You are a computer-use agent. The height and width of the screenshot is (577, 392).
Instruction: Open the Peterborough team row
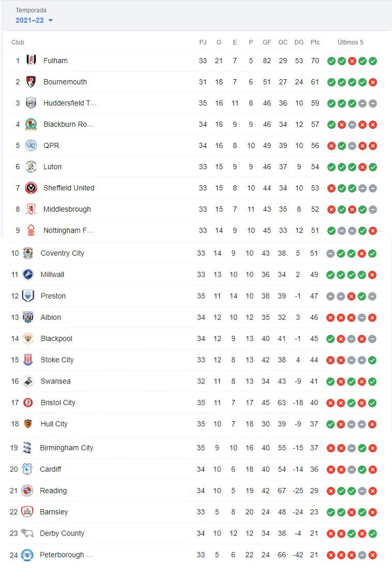(x=193, y=555)
